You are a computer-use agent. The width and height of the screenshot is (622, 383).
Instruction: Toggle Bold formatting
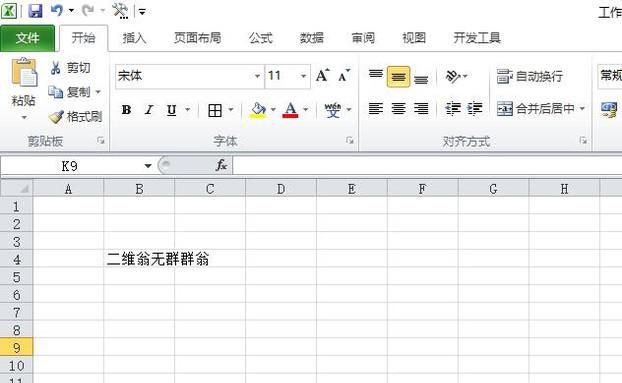126,110
